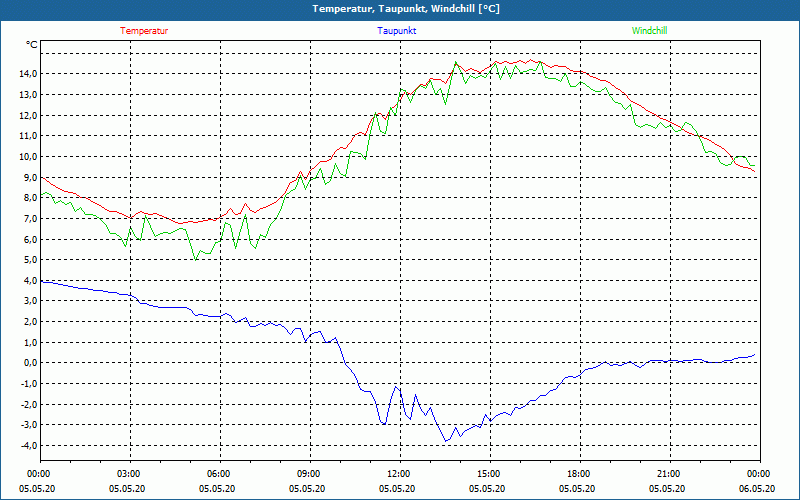
Task: Click the 12,0 y-axis value
Action: click(x=29, y=115)
